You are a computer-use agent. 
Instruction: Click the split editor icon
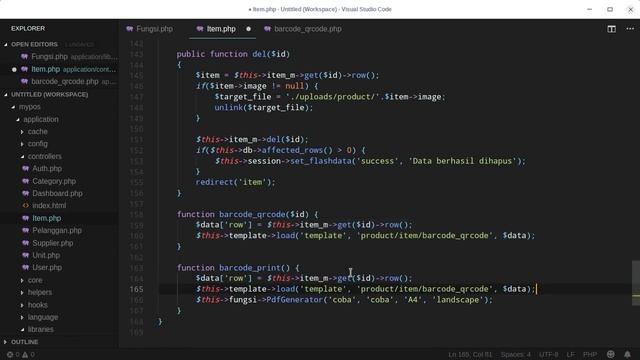(x=611, y=29)
